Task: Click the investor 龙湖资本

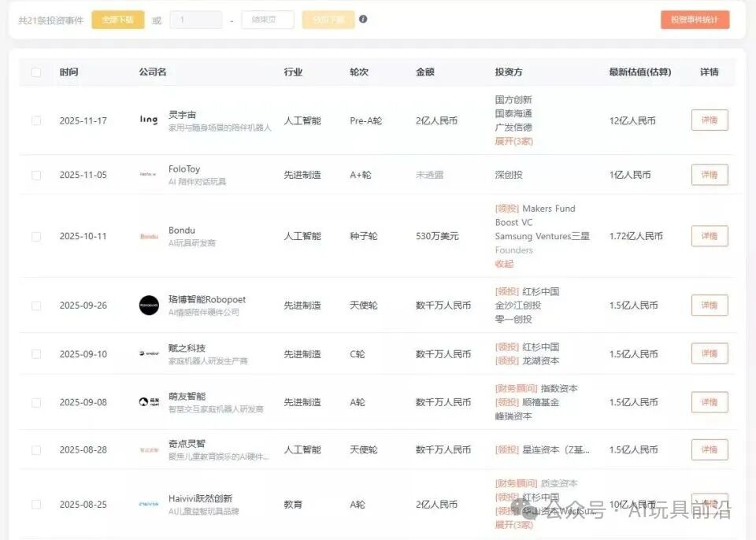Action: tap(541, 361)
